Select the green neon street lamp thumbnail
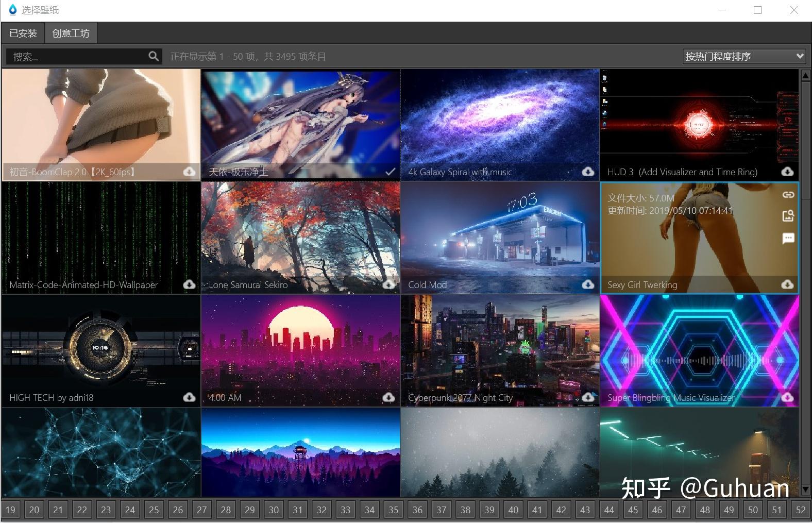812x523 pixels. tap(699, 452)
